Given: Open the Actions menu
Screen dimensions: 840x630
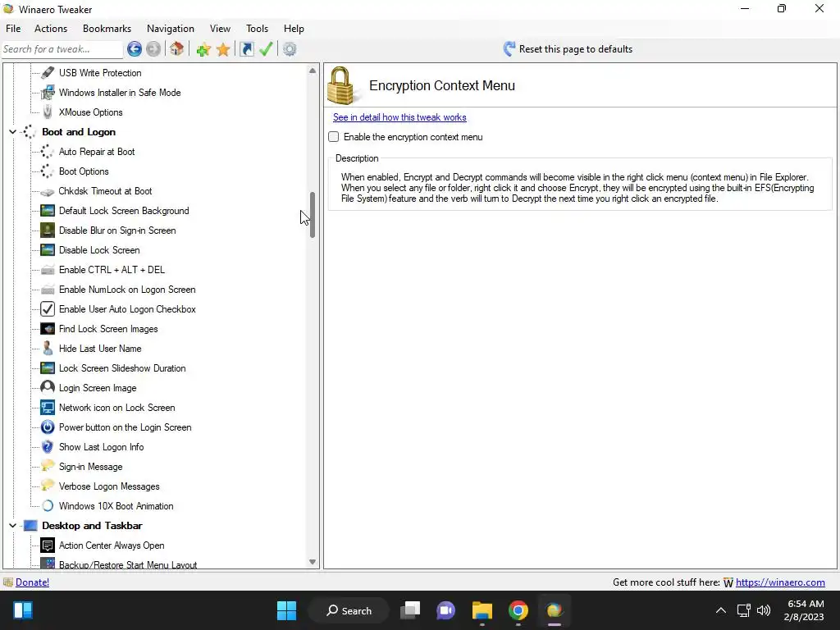Looking at the screenshot, I should click(x=51, y=29).
